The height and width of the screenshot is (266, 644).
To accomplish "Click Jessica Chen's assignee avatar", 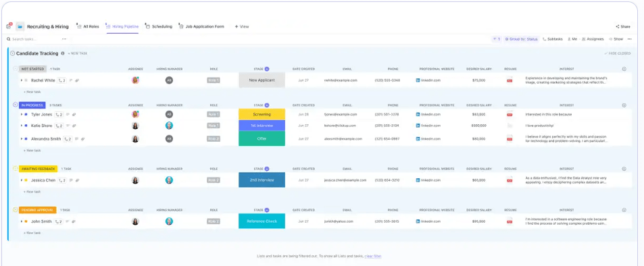I will [x=135, y=180].
